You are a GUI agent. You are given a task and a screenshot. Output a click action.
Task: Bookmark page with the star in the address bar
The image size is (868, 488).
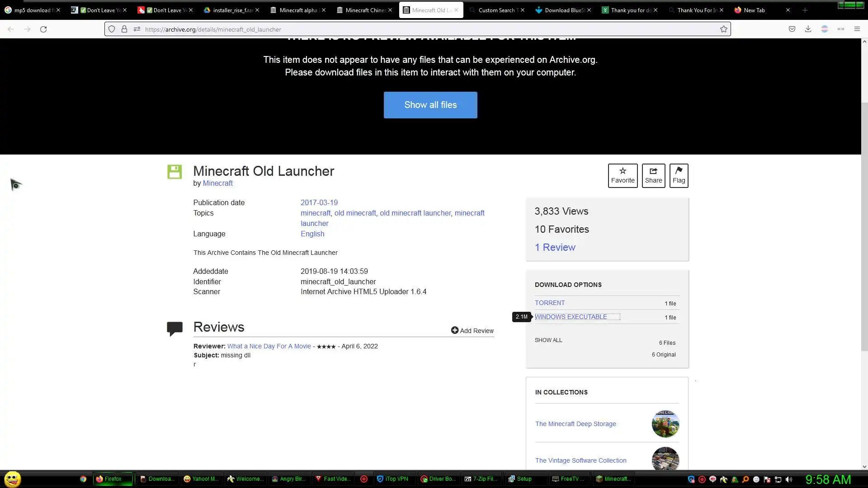723,29
